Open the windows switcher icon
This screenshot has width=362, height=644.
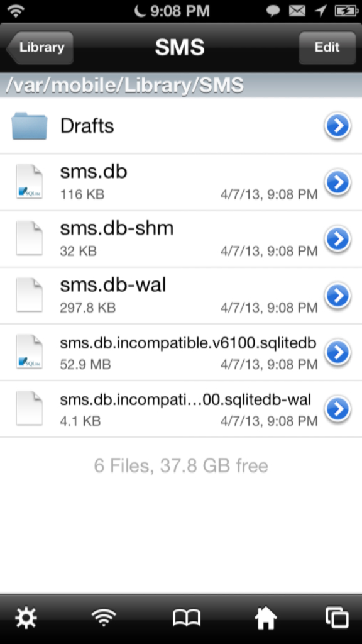[x=337, y=618]
